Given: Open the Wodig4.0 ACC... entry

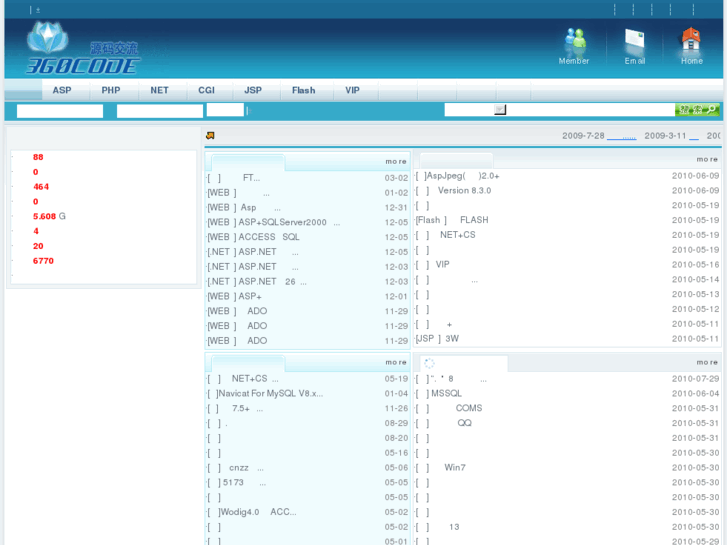Looking at the screenshot, I should tap(256, 512).
